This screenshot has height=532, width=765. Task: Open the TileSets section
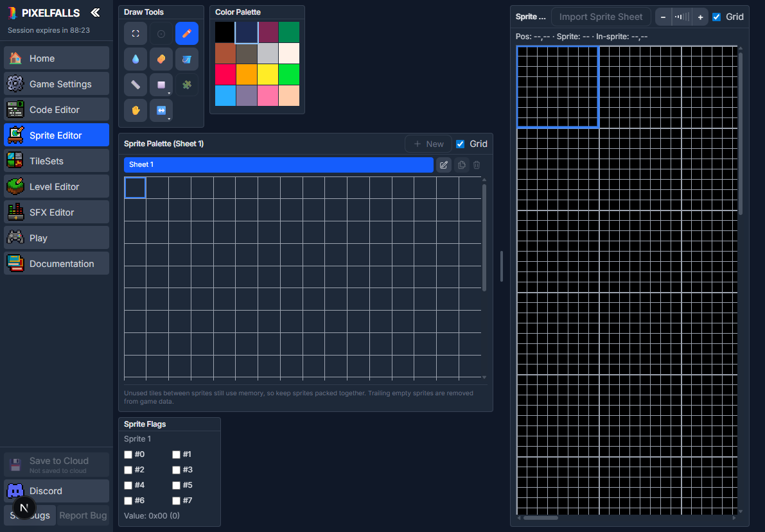click(x=57, y=161)
